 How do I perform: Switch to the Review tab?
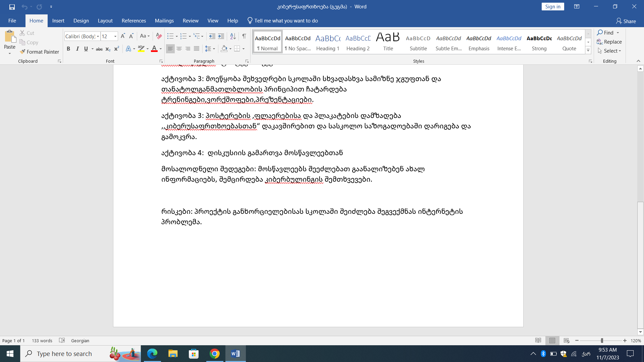tap(191, 21)
